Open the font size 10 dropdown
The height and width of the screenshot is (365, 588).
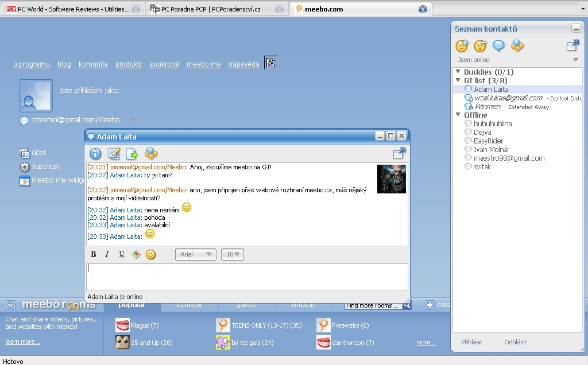233,254
